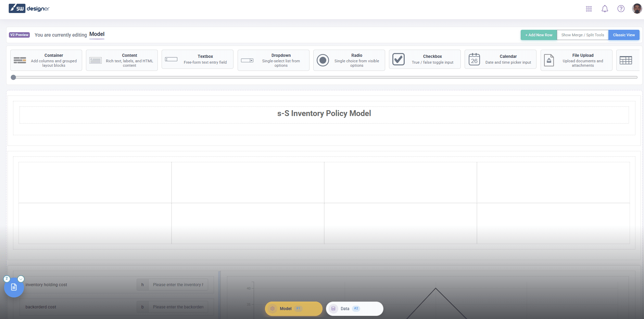The image size is (644, 319).
Task: Select the Dropdown component tile
Action: 273,60
